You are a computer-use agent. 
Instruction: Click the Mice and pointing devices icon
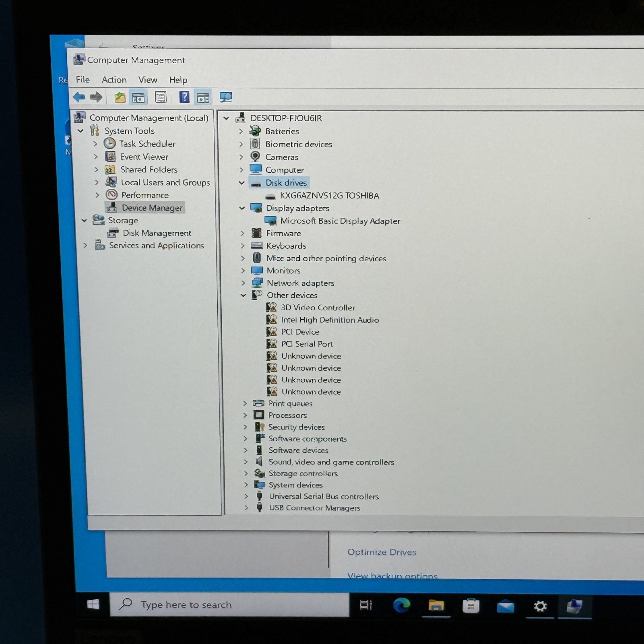[x=257, y=258]
